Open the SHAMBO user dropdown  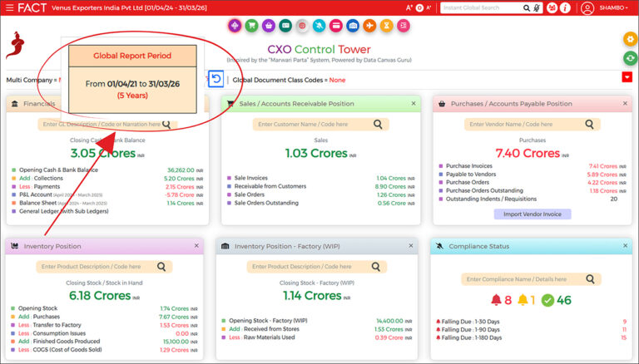[x=613, y=7]
